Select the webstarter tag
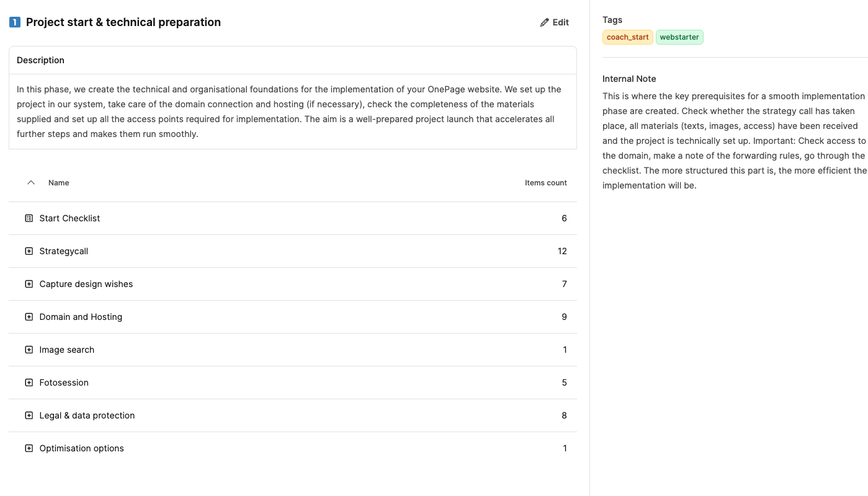This screenshot has height=496, width=868. pyautogui.click(x=679, y=37)
